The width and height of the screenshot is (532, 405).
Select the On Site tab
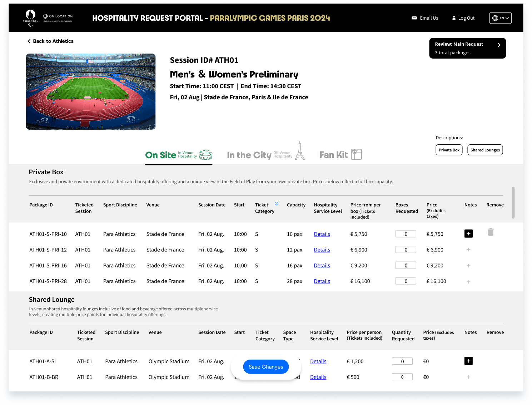(x=179, y=155)
